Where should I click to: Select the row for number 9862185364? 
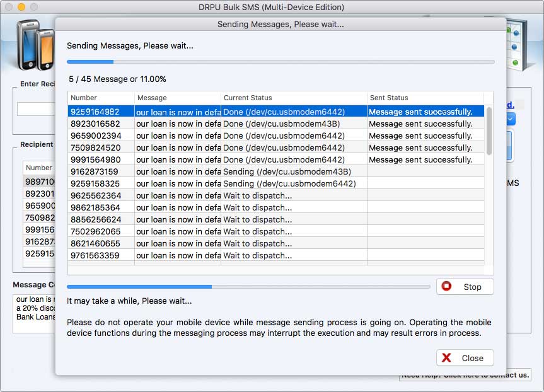point(276,207)
